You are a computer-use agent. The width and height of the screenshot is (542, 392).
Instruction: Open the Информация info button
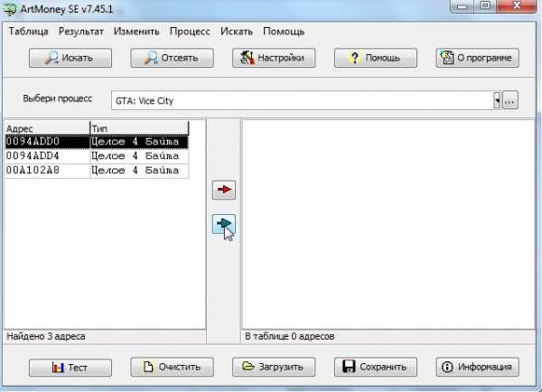pyautogui.click(x=477, y=367)
